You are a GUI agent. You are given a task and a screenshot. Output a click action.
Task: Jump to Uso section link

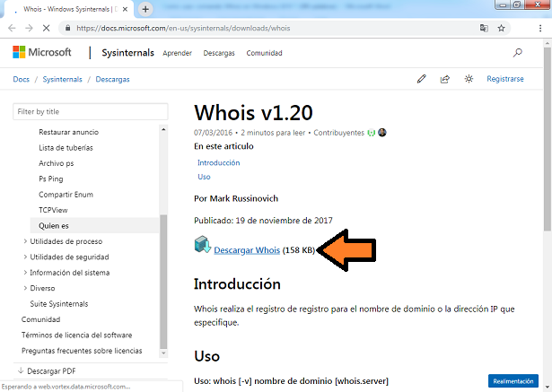[204, 177]
